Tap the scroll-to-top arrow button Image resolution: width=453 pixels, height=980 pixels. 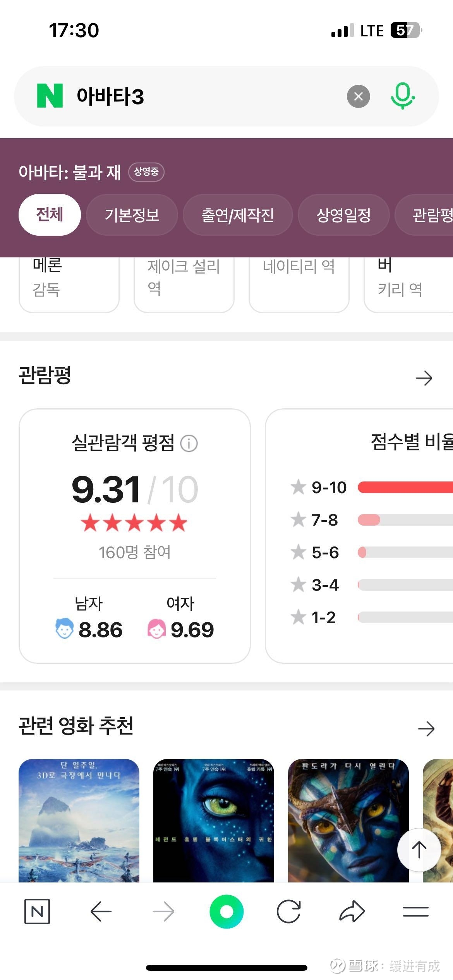419,850
